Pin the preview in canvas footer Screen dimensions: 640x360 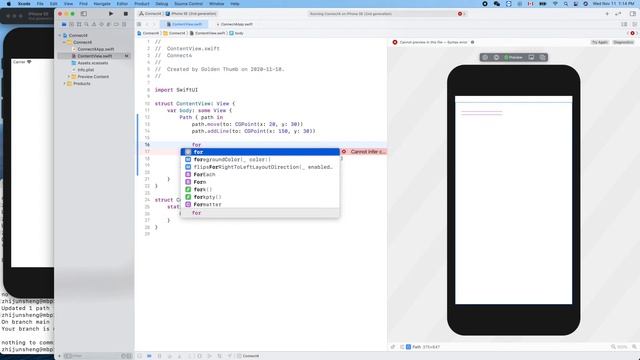pyautogui.click(x=393, y=347)
